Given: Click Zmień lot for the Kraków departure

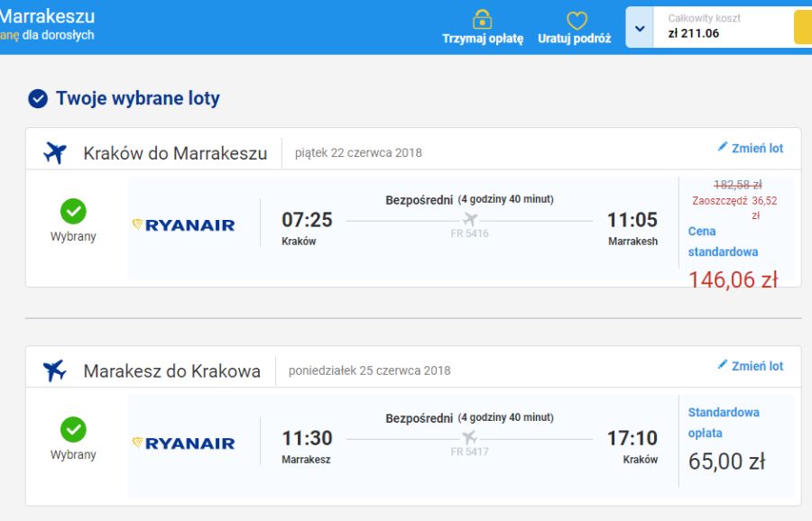Looking at the screenshot, I should click(757, 149).
